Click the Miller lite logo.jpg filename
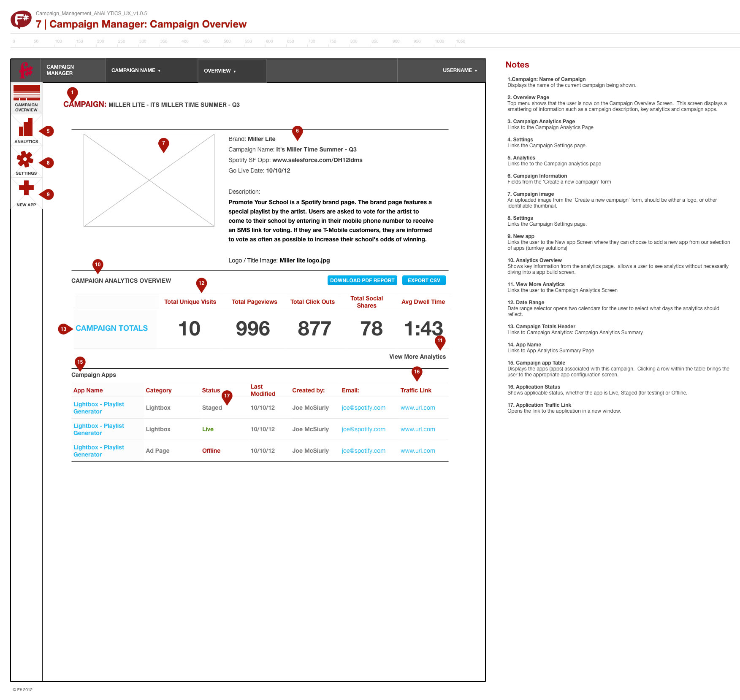This screenshot has width=740, height=700. point(305,261)
